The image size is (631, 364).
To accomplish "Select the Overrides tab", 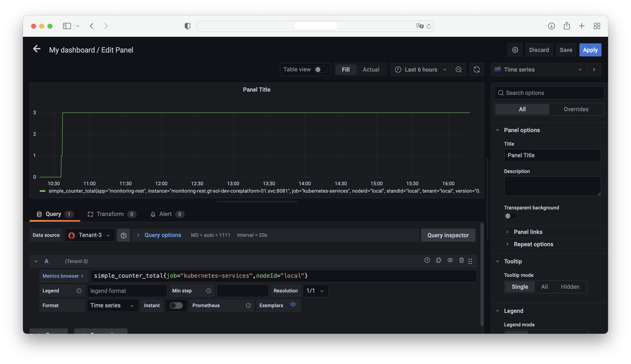I will [576, 109].
